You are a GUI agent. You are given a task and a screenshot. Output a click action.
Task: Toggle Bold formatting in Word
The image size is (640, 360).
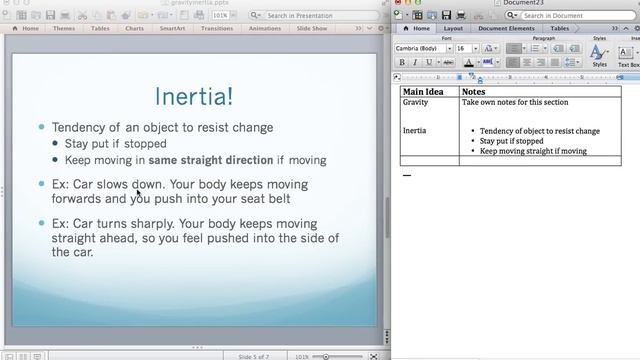tap(402, 62)
